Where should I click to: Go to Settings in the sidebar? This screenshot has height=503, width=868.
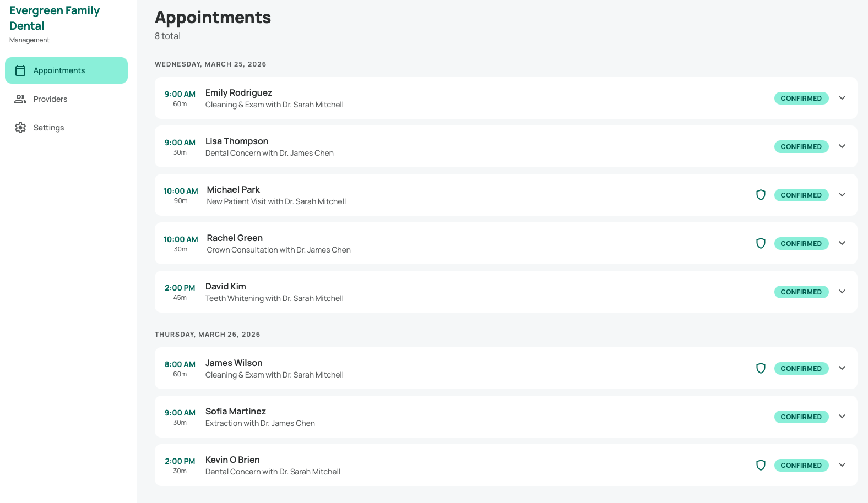click(48, 128)
